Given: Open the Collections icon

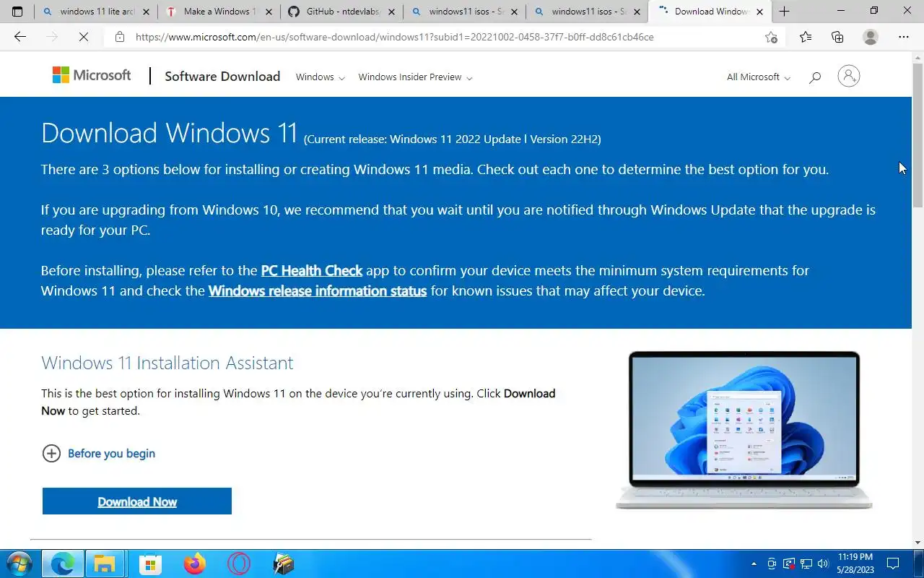Looking at the screenshot, I should 838,37.
